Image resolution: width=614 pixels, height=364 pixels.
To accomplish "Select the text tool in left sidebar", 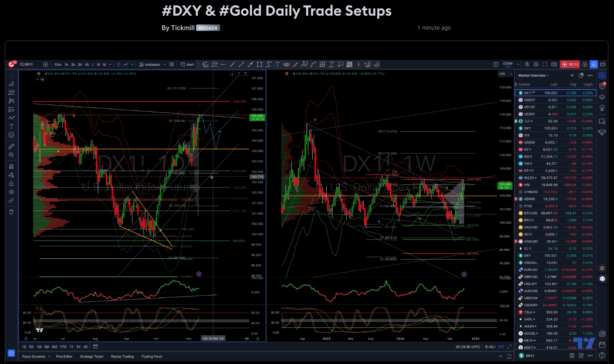I will (11, 126).
